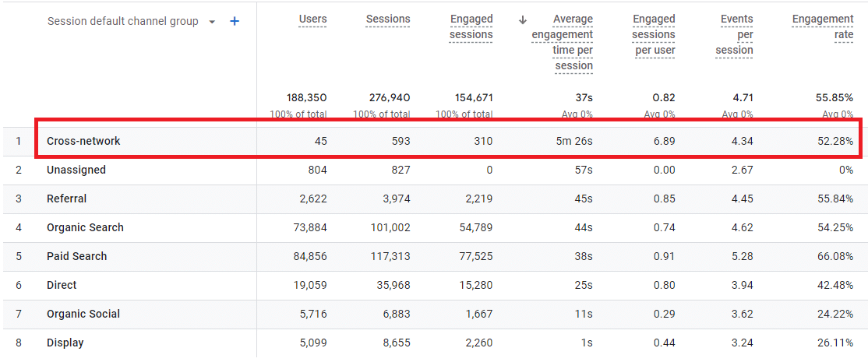The height and width of the screenshot is (362, 868).
Task: Sort by Engagement rate column header
Action: point(823,26)
